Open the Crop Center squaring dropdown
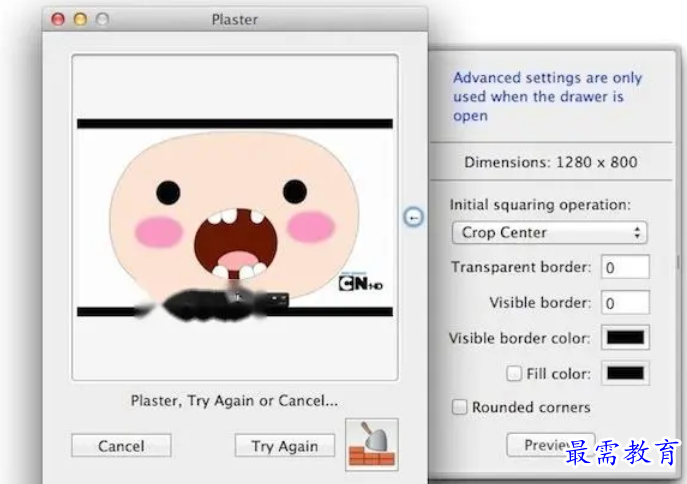The width and height of the screenshot is (687, 484). point(549,233)
